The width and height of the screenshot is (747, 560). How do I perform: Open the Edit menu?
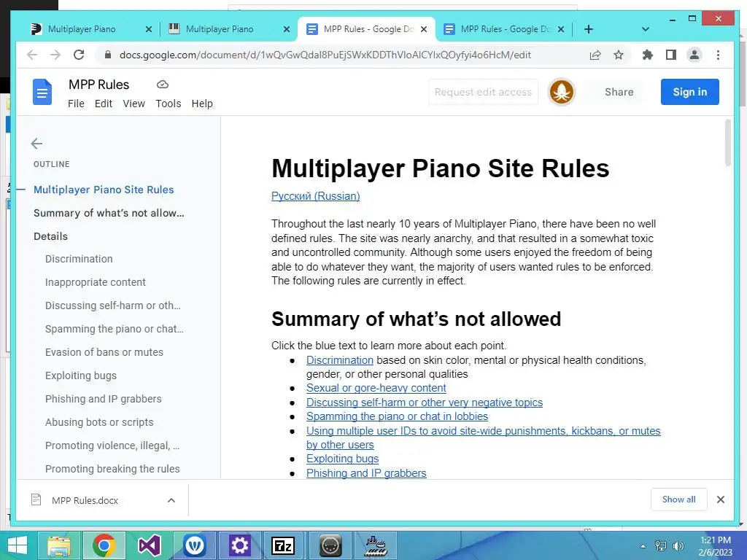[x=104, y=104]
